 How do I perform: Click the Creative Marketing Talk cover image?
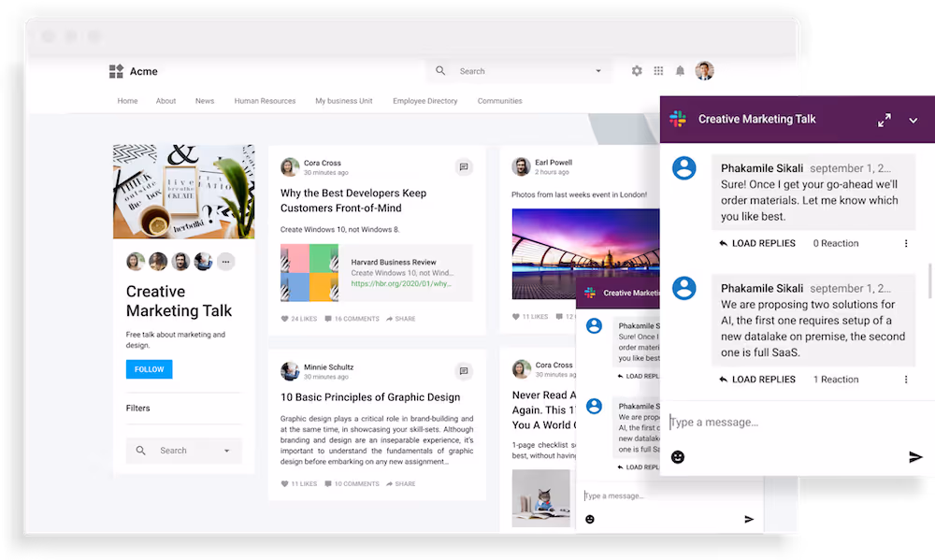pos(183,192)
